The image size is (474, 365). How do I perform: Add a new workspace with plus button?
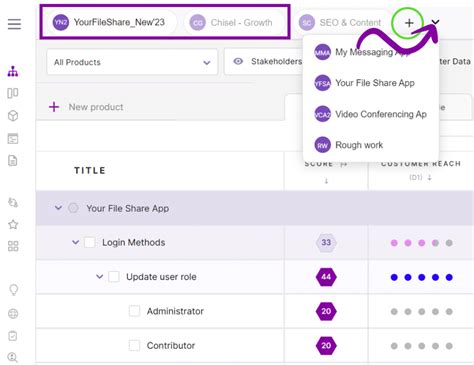[408, 23]
